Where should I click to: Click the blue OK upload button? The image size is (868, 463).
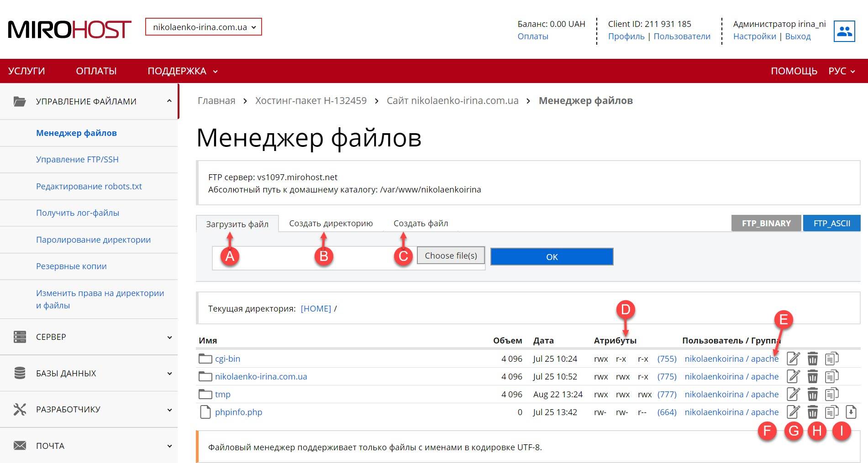[x=552, y=257]
